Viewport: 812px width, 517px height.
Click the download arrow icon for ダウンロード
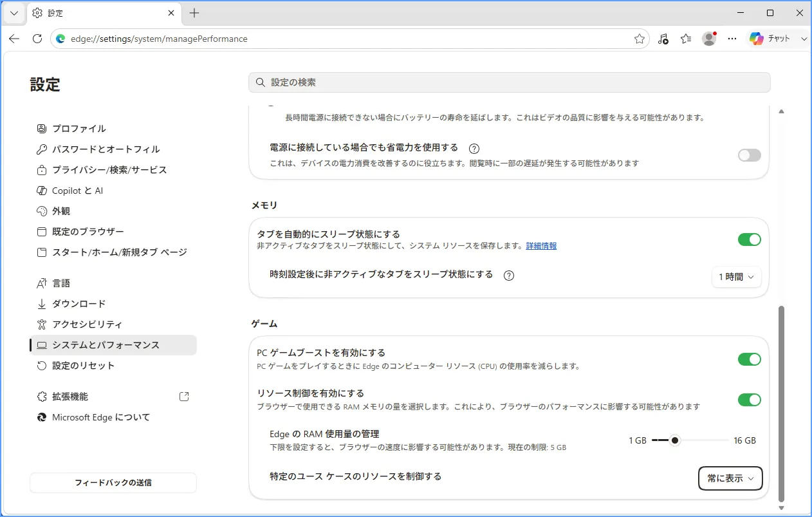(42, 304)
